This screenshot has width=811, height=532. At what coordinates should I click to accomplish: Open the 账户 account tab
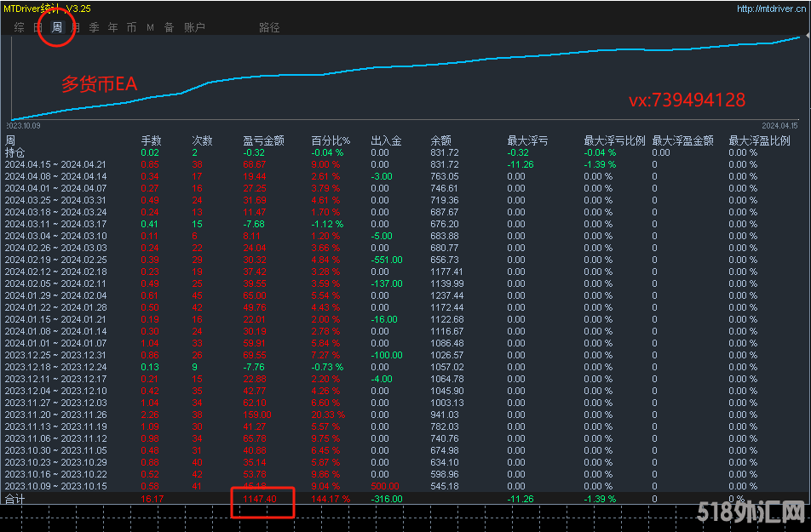pos(194,27)
